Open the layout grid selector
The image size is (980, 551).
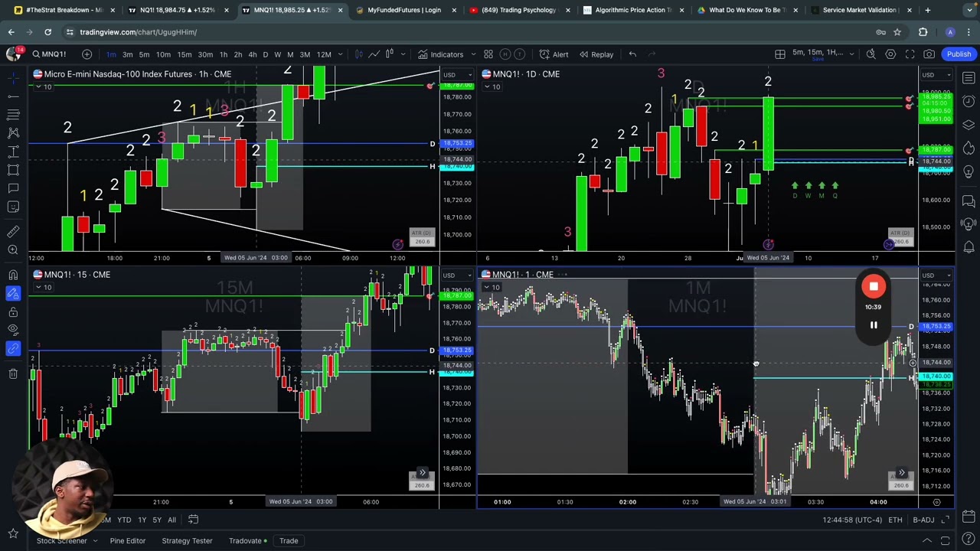click(x=779, y=54)
